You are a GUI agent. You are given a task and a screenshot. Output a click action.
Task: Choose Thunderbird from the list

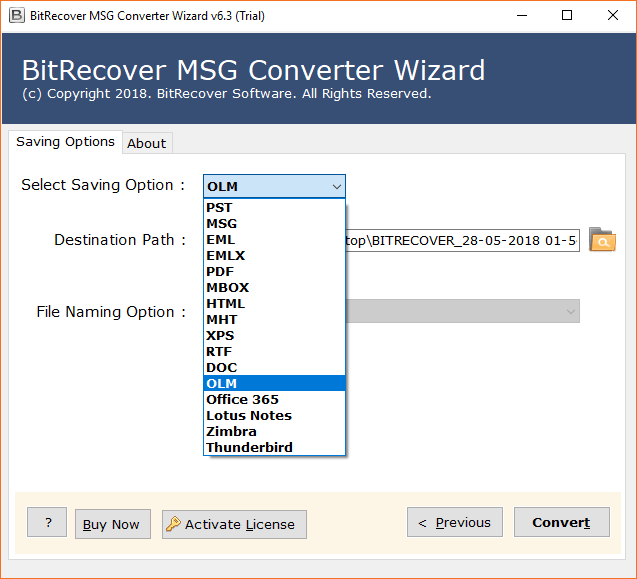274,447
